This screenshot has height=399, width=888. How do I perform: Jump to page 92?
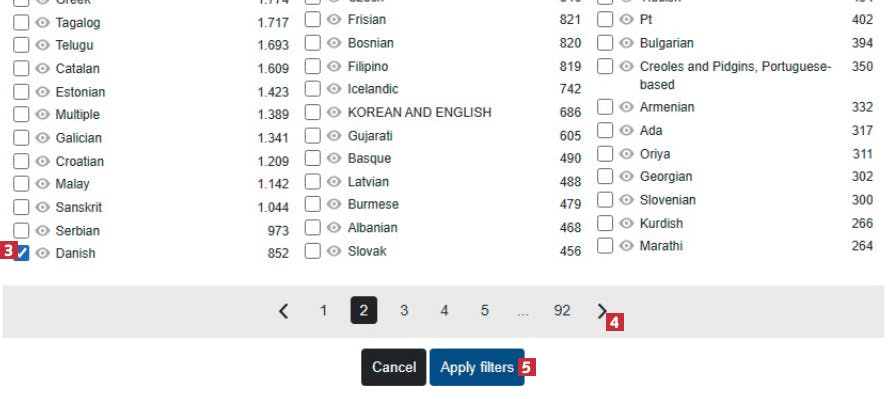coord(562,311)
